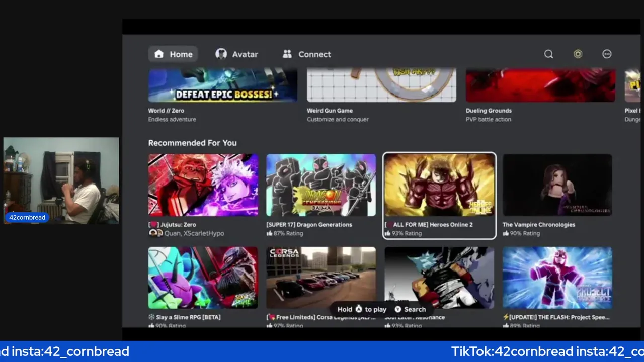Click the Jujutsu: Zero title text

(172, 225)
